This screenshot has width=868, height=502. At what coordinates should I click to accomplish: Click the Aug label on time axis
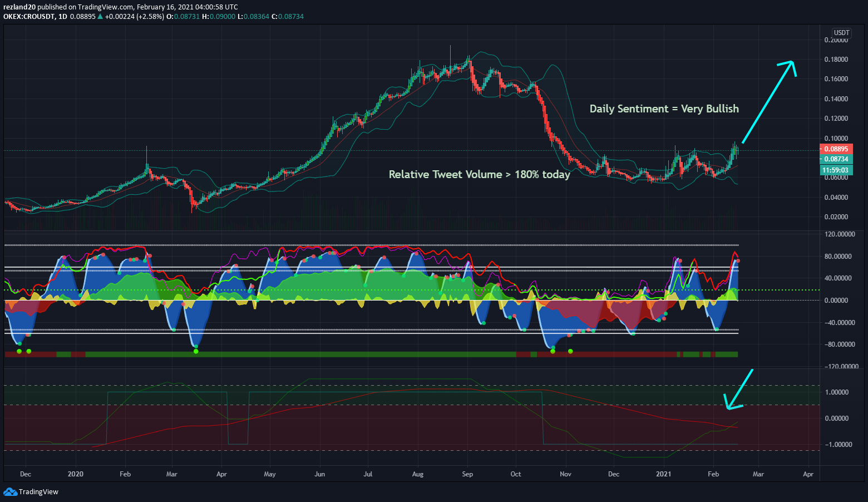pos(418,474)
